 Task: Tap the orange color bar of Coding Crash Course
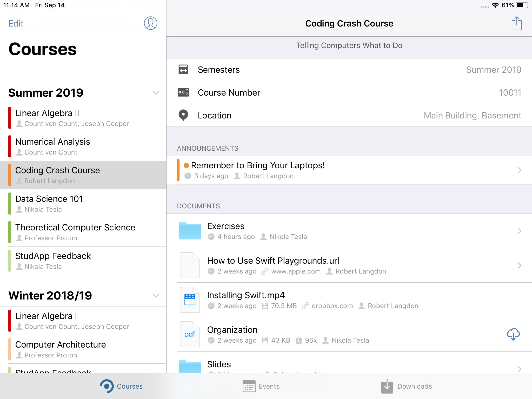pyautogui.click(x=10, y=175)
